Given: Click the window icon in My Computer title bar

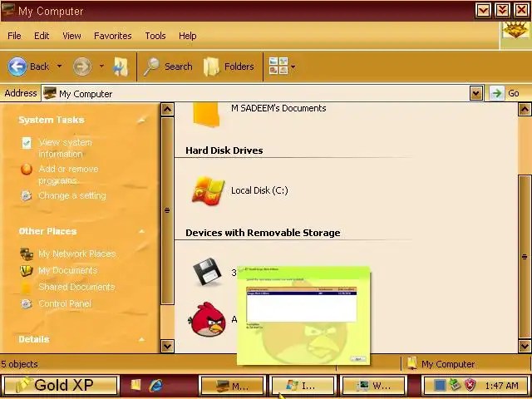Looking at the screenshot, I should click(7, 9).
